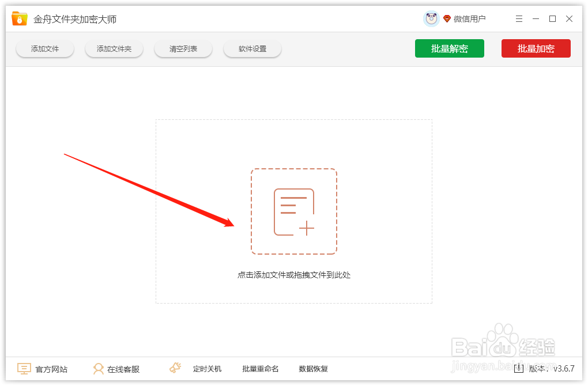The height and width of the screenshot is (386, 588).
Task: Click the 添加文件夹 button
Action: pyautogui.click(x=114, y=49)
